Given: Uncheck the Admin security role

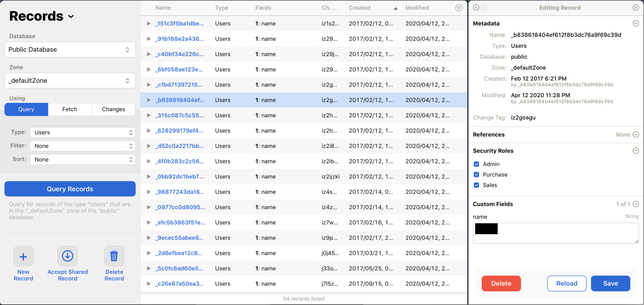Looking at the screenshot, I should tap(477, 164).
